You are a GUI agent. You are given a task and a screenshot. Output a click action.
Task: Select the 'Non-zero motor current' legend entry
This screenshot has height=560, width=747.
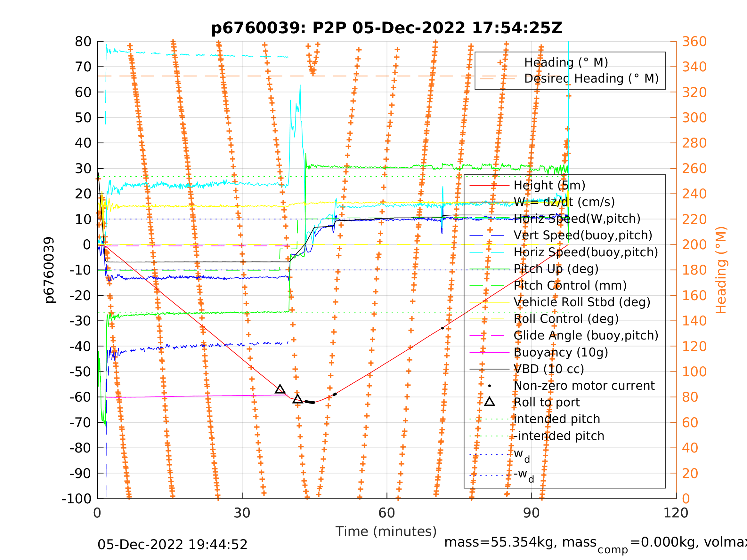pyautogui.click(x=584, y=386)
